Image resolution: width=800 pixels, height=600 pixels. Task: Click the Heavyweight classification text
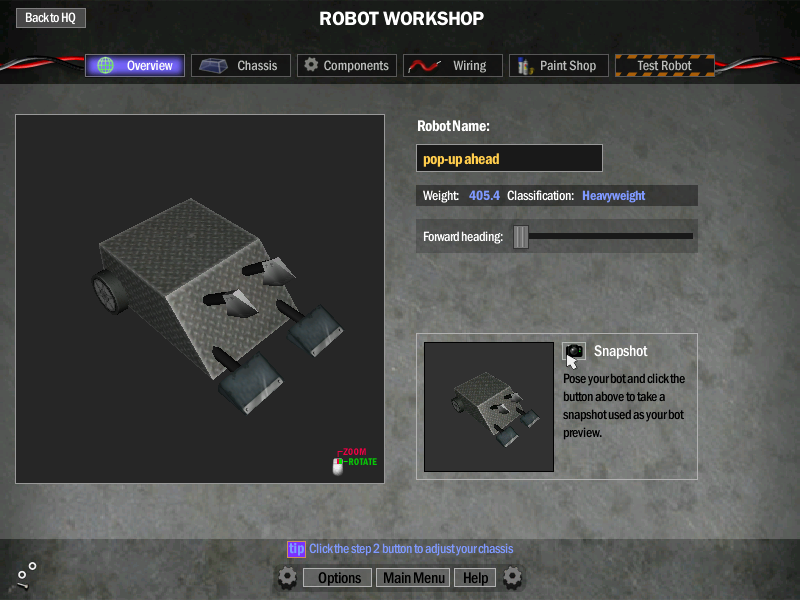click(x=614, y=195)
